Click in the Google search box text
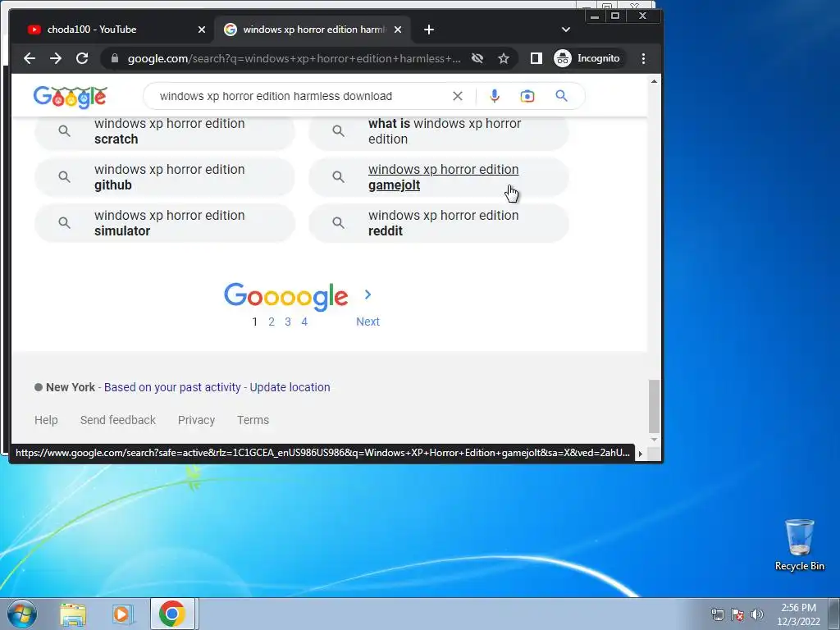The height and width of the screenshot is (630, 840). coord(276,97)
